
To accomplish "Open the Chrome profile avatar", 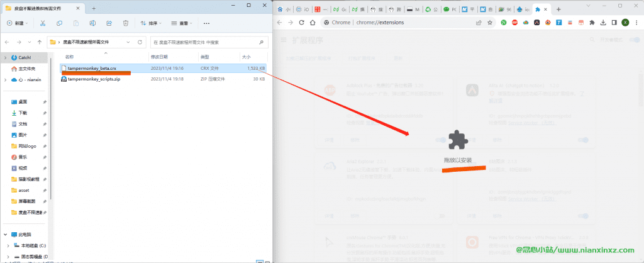I will pos(625,23).
